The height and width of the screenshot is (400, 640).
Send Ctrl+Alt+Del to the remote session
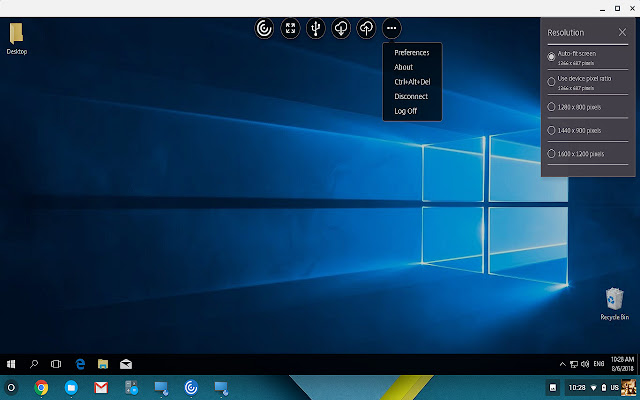tap(412, 82)
